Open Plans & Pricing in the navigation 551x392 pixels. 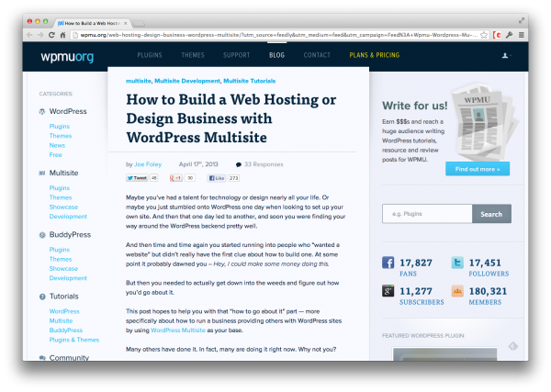pyautogui.click(x=375, y=55)
